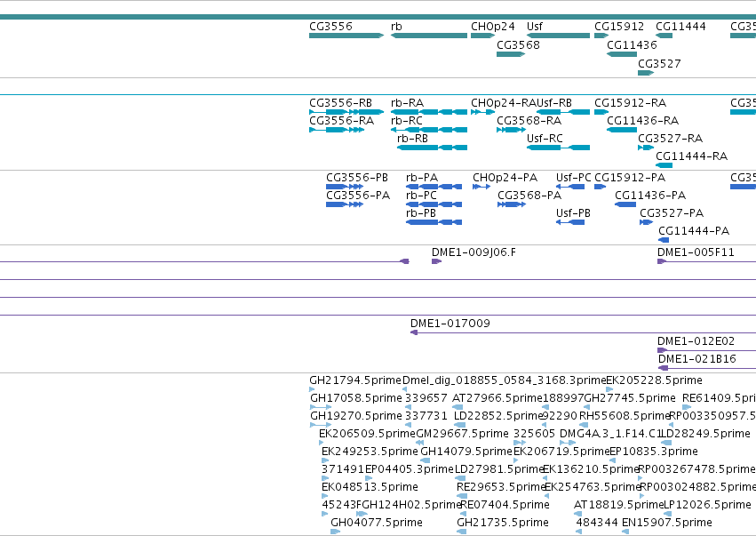Screen dimensions: 756x536
Task: Click the RE07404.5prime EST label
Action: 505,505
